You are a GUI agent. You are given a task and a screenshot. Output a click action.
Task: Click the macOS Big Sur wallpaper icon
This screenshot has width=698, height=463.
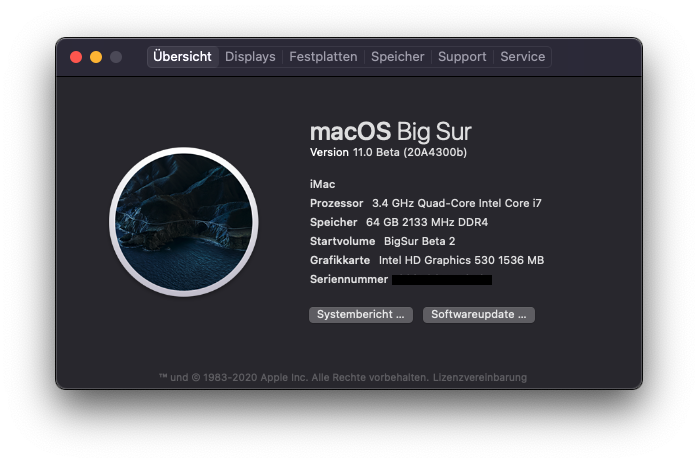point(184,221)
